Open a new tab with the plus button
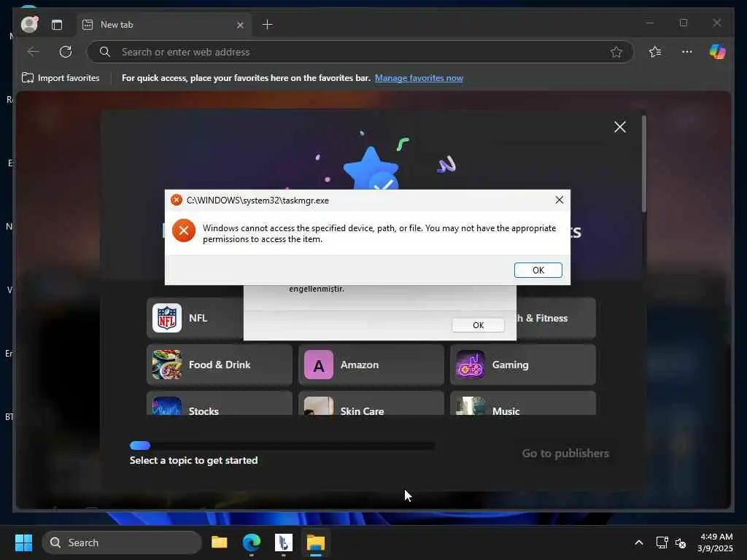747x560 pixels. (x=267, y=24)
